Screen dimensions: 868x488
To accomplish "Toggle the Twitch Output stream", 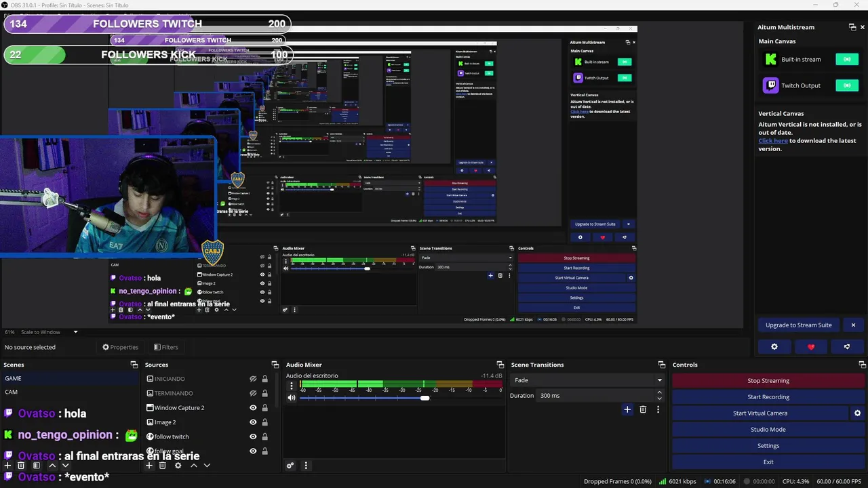I will pyautogui.click(x=847, y=85).
